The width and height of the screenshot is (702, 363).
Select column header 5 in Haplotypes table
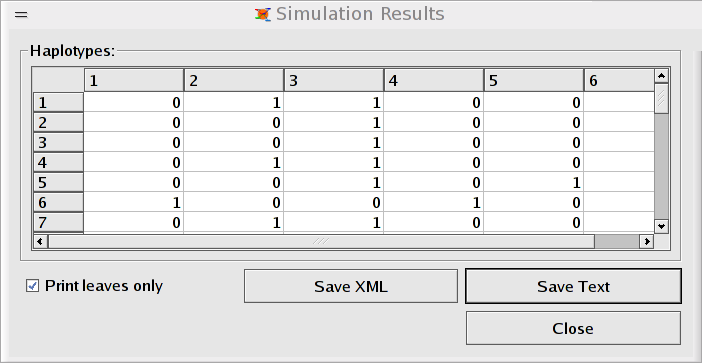coord(534,81)
